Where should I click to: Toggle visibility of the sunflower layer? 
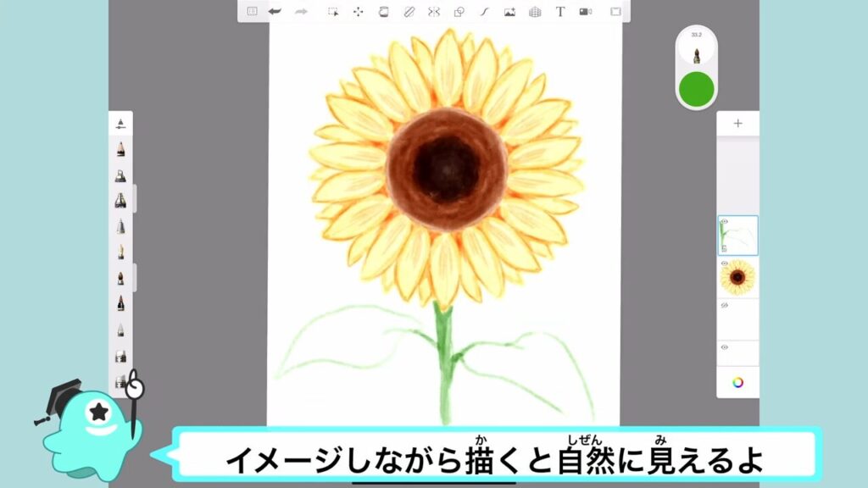[x=724, y=263]
